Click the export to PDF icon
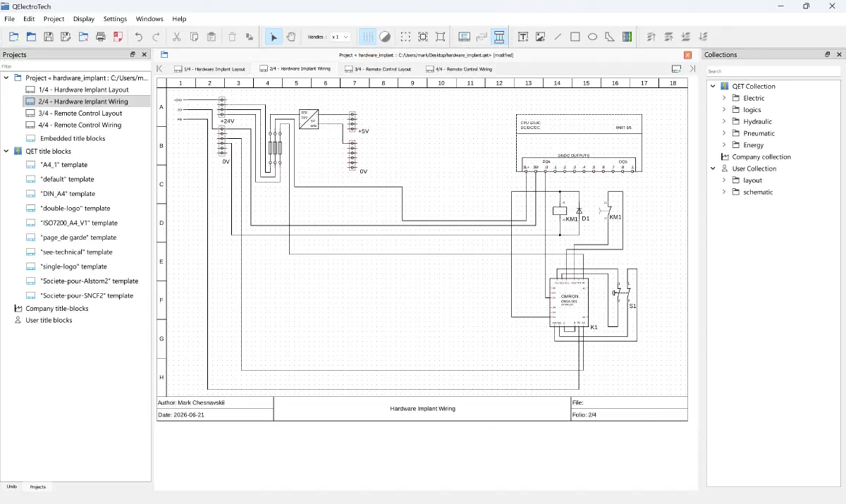Viewport: 846px width, 504px height. pos(118,37)
